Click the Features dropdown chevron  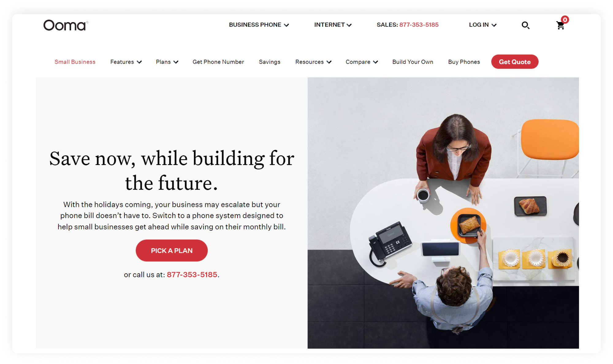tap(139, 62)
